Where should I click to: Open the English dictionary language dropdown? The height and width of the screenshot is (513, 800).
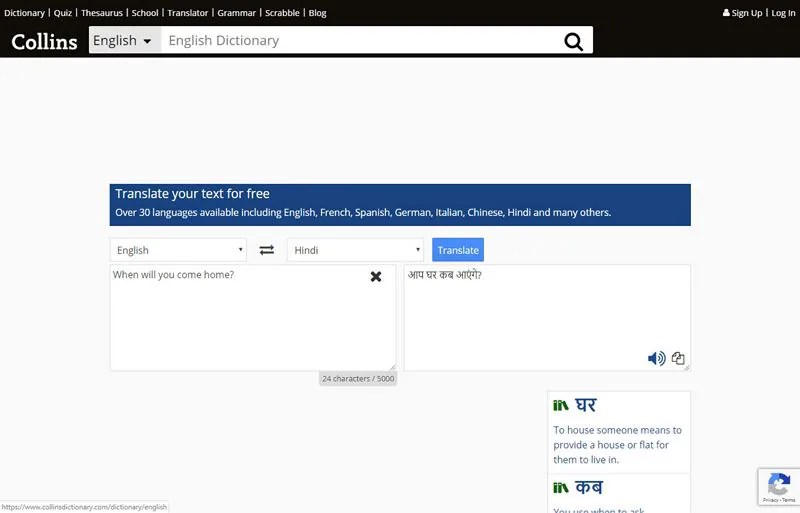click(124, 40)
